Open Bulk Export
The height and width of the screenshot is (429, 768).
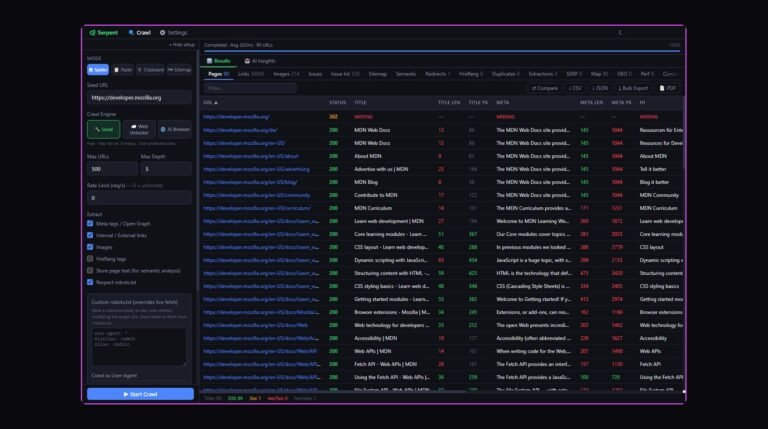pos(633,88)
